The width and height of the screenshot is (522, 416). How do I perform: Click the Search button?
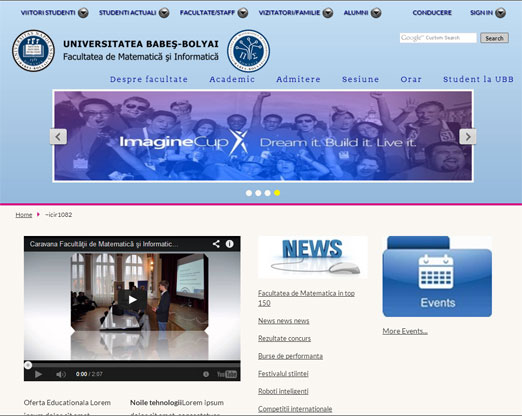pyautogui.click(x=494, y=38)
